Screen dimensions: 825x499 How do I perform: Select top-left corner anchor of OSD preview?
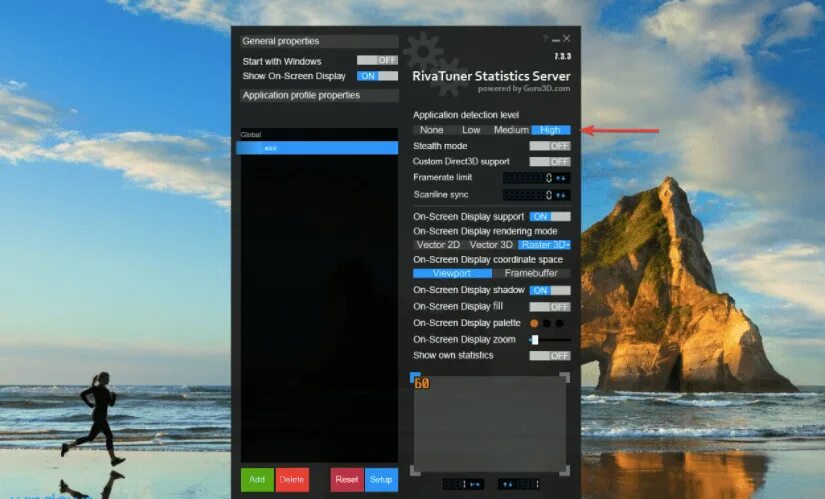pyautogui.click(x=415, y=377)
